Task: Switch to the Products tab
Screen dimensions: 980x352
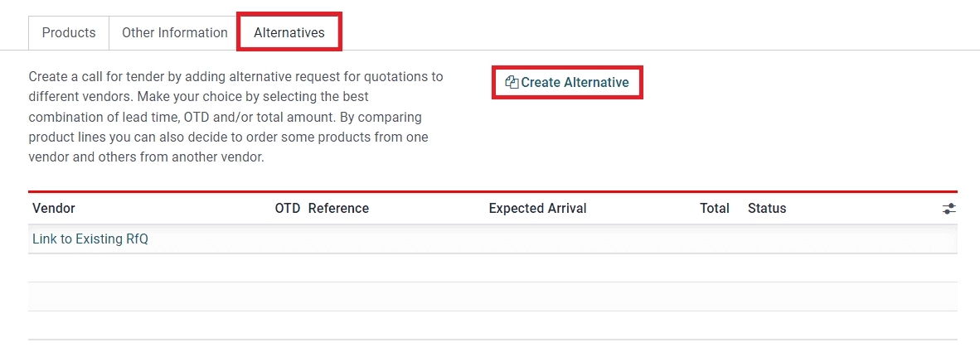Action: click(69, 33)
